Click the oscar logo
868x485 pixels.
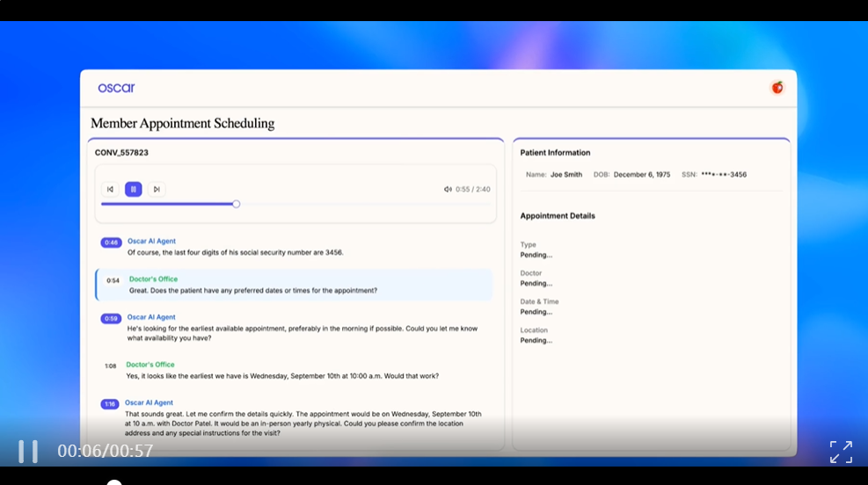116,88
